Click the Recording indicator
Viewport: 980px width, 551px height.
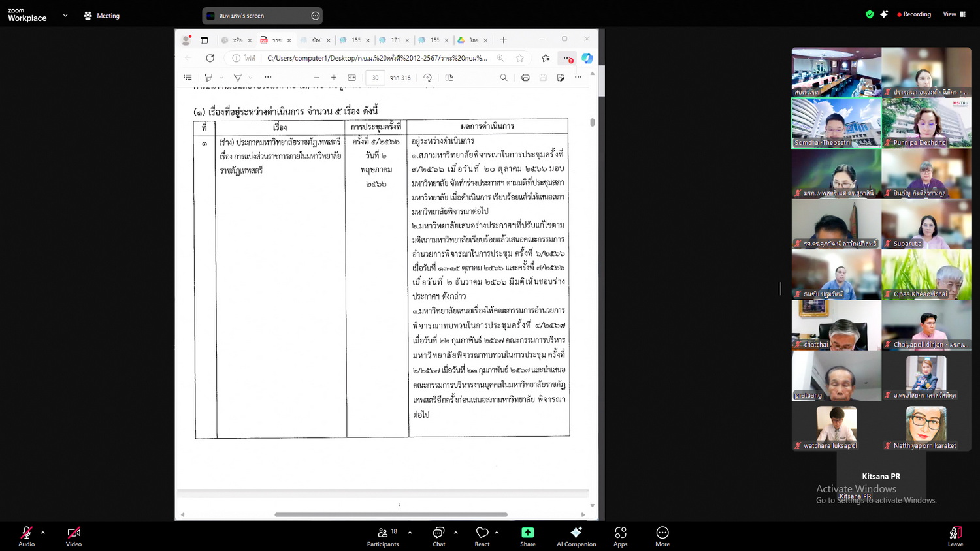[914, 14]
